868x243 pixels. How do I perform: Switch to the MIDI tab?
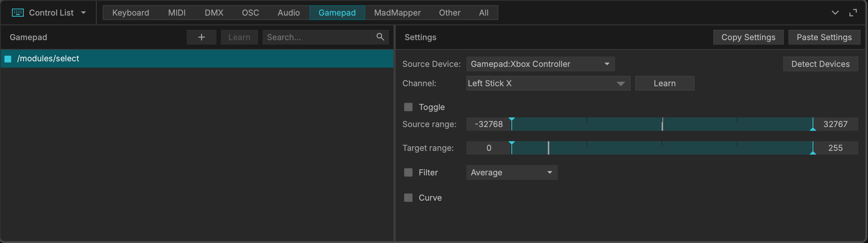[x=177, y=13]
